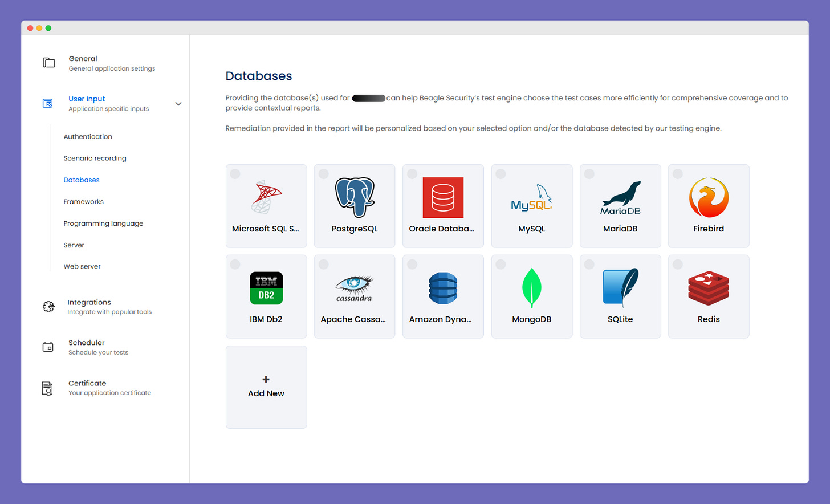The height and width of the screenshot is (504, 830).
Task: Click the MongoDB leaf logo
Action: (x=532, y=288)
